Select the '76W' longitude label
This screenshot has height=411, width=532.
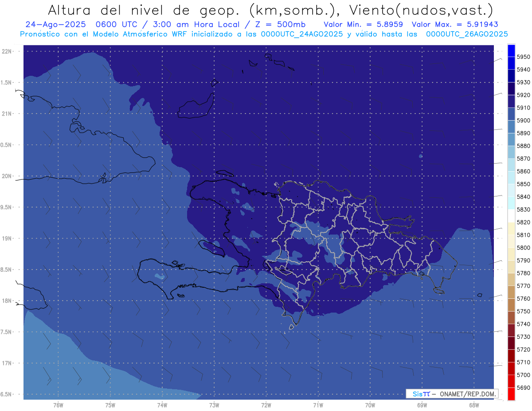click(58, 405)
